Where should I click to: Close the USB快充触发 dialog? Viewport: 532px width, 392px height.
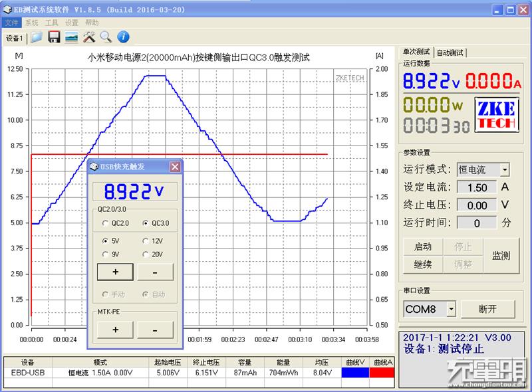tap(175, 167)
